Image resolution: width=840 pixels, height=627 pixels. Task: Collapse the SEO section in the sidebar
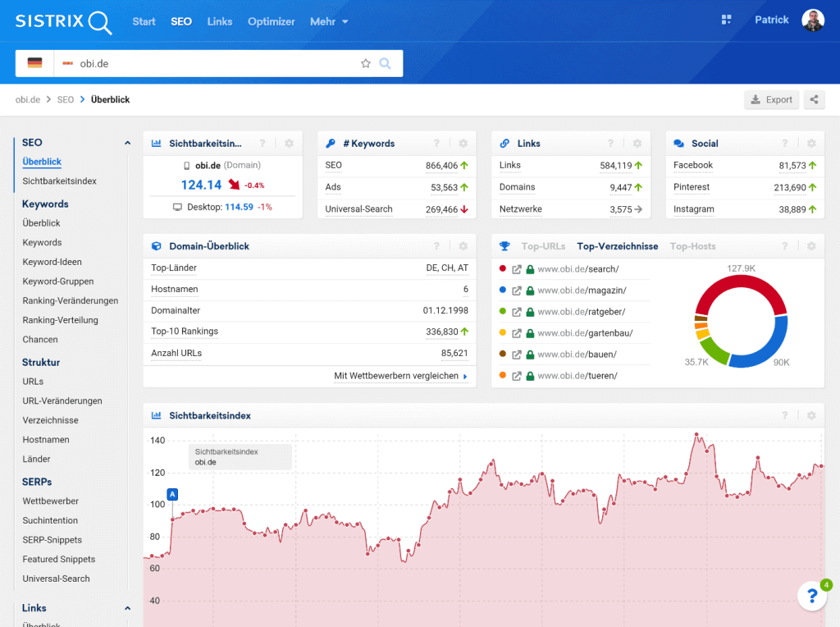127,142
